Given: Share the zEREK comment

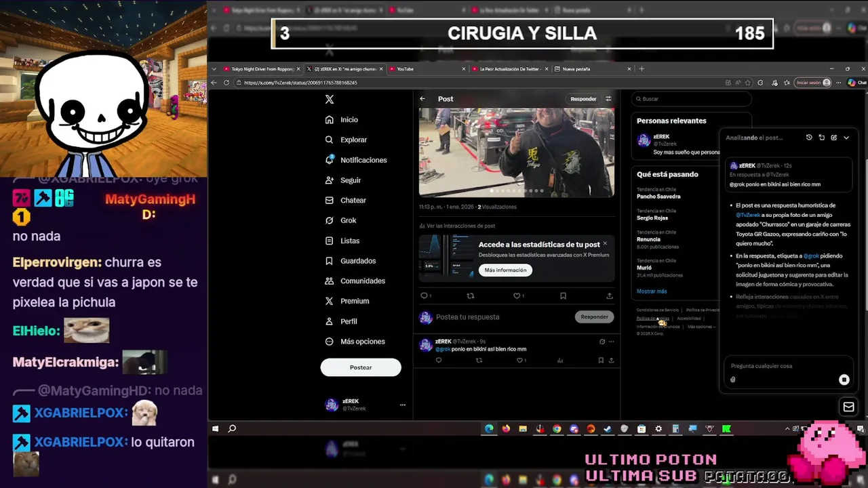Looking at the screenshot, I should click(611, 361).
